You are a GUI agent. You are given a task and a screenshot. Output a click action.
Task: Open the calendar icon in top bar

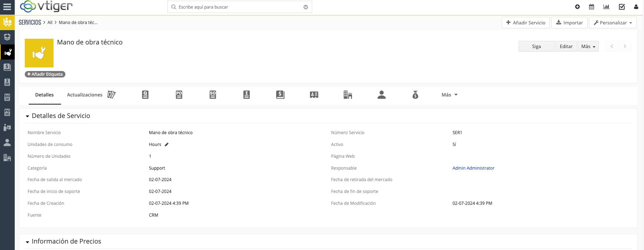point(592,7)
